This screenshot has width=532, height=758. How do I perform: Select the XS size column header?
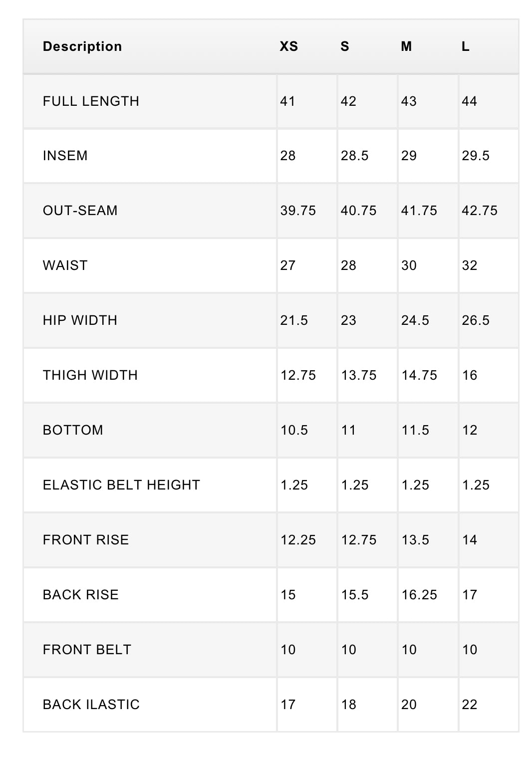coord(288,46)
